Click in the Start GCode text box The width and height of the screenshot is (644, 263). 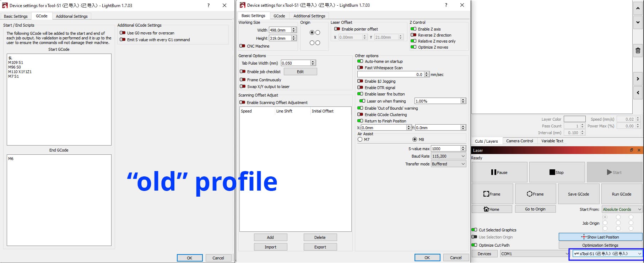pos(59,99)
